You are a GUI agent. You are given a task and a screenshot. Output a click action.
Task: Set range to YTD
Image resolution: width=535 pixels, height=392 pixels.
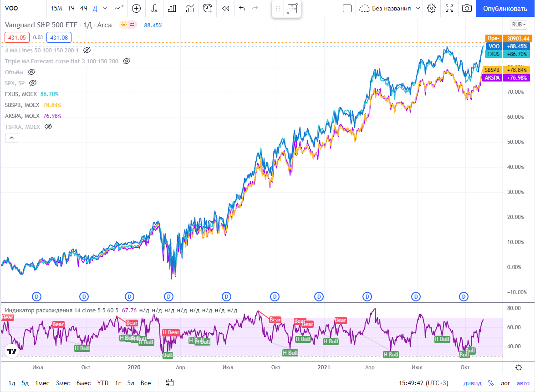[x=103, y=383]
